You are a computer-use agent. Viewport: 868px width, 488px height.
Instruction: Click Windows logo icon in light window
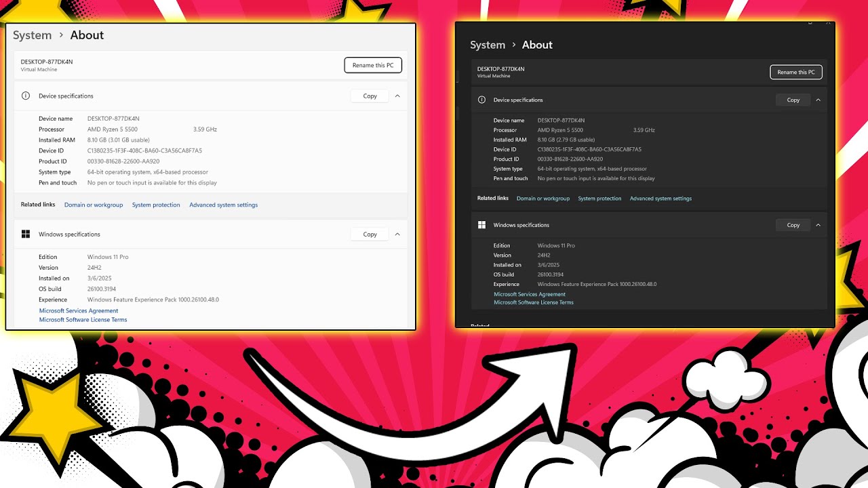click(x=26, y=235)
